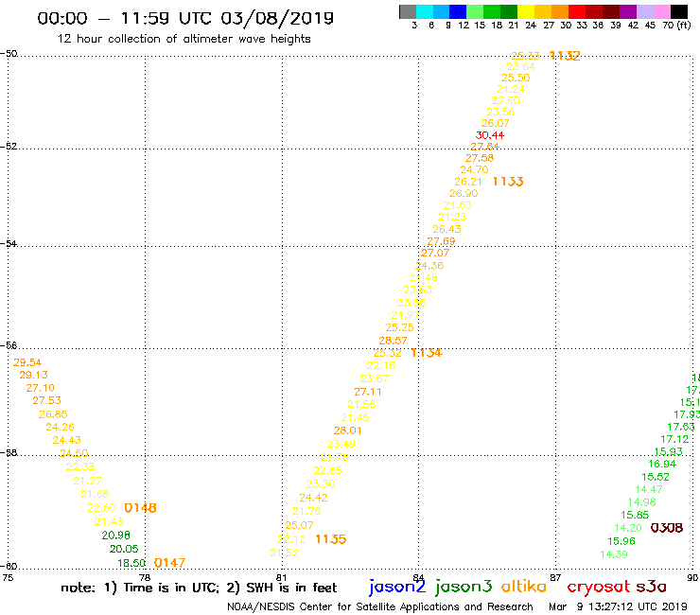
Task: Click the 1135 time marker
Action: pos(331,539)
